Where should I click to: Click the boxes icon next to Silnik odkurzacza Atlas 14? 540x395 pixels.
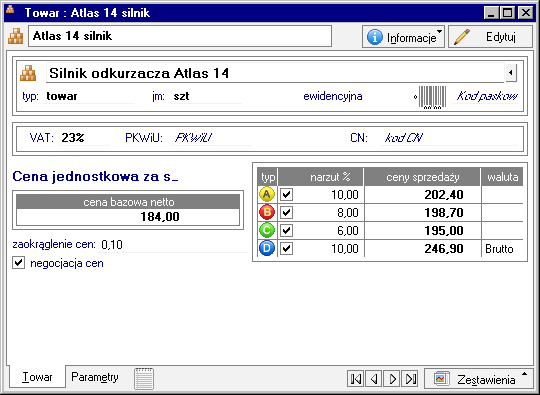click(x=28, y=73)
